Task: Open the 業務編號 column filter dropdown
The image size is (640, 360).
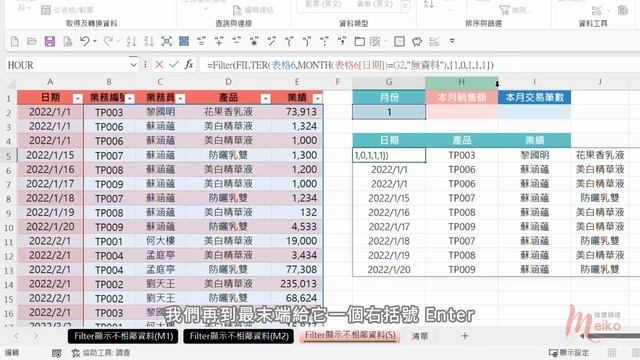Action: 129,98
